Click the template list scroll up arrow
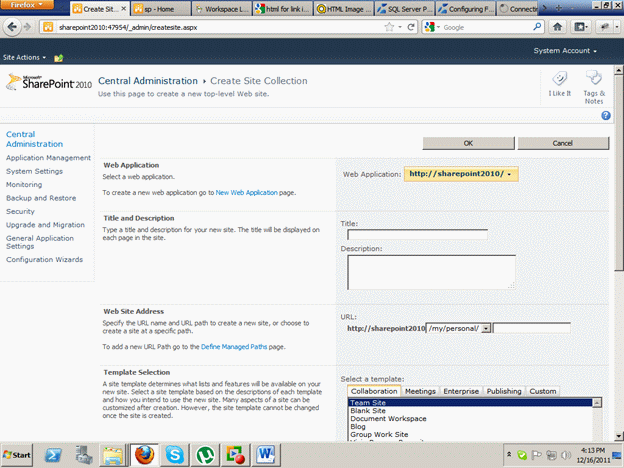624x468 pixels. (597, 403)
